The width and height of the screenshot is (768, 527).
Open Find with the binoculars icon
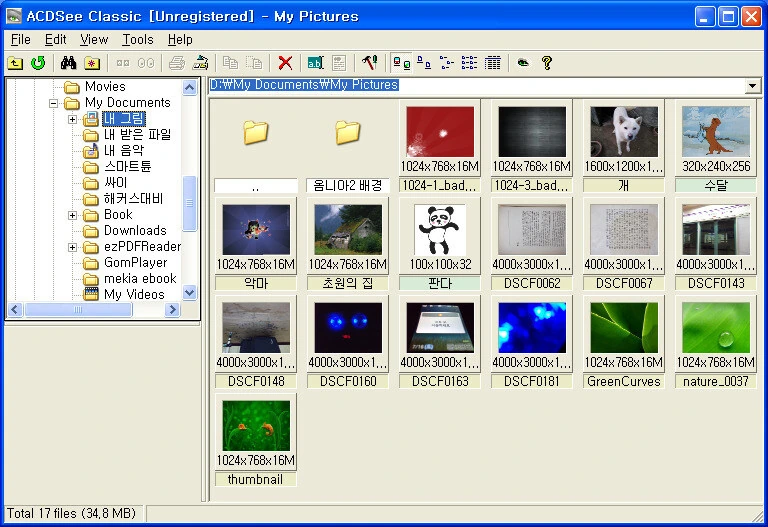coord(68,63)
